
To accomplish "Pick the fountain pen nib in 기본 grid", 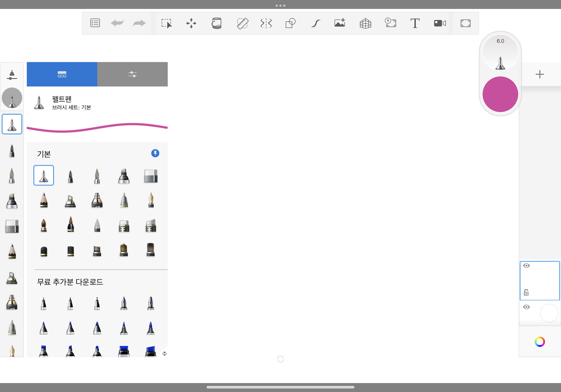I will [x=151, y=200].
